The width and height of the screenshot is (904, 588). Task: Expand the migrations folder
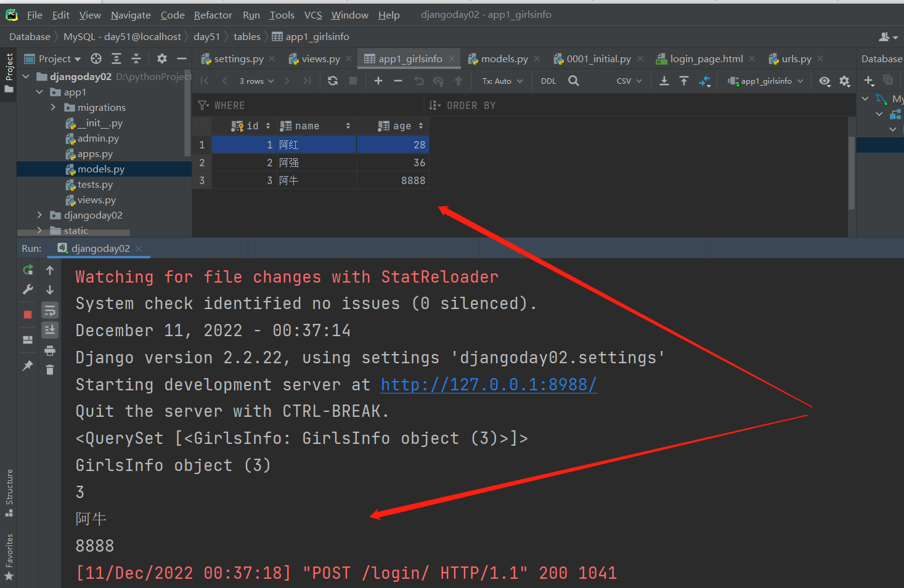coord(53,107)
